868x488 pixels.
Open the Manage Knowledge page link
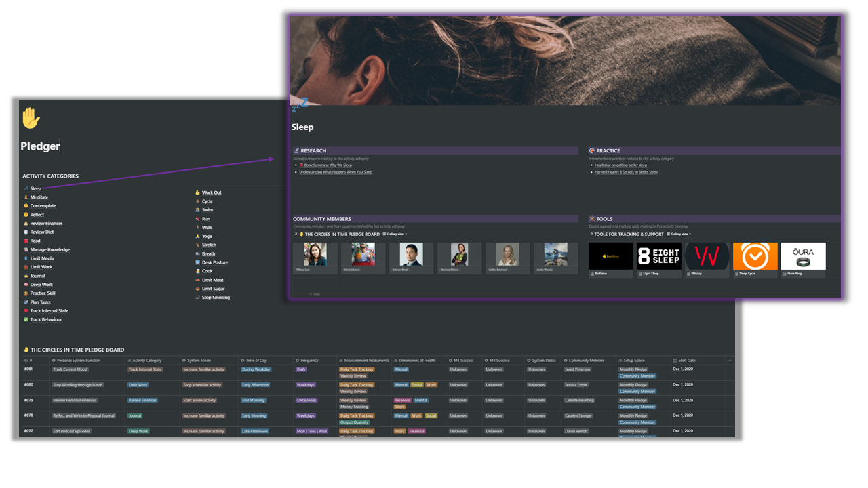tap(50, 249)
